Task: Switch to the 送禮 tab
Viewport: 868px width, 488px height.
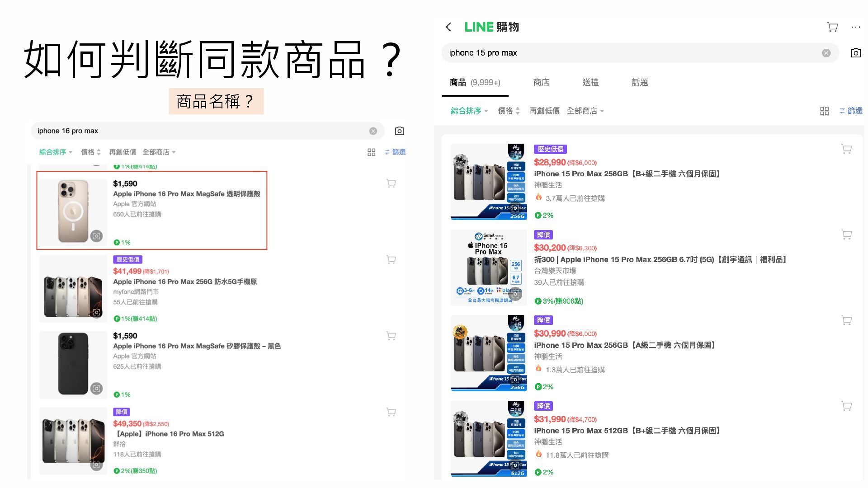Action: pos(590,82)
